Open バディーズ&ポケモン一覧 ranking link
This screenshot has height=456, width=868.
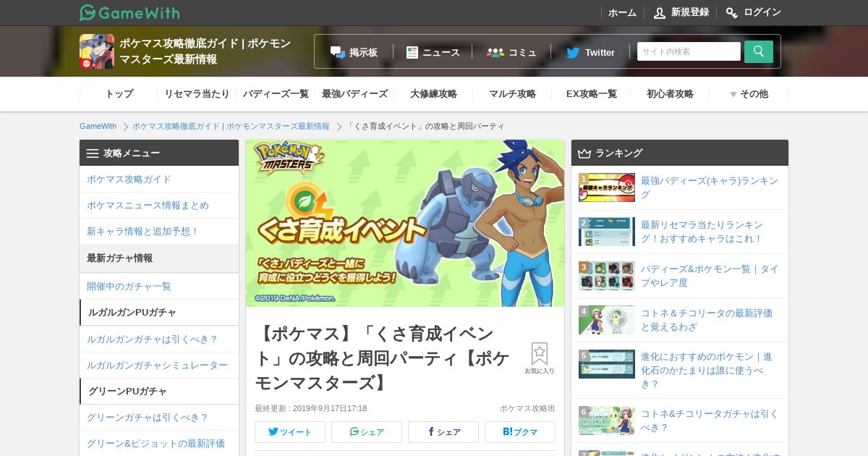click(710, 276)
